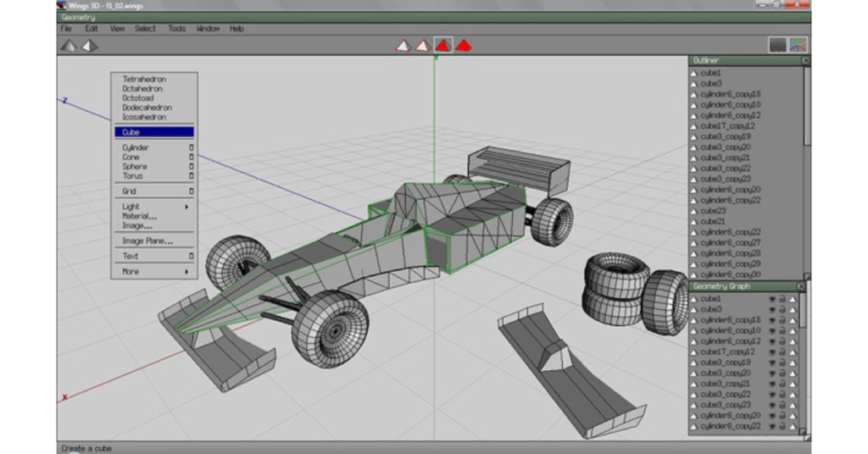The height and width of the screenshot is (454, 868).
Task: Toggle visibility eye for cube1 in Geometry Graph
Action: (x=771, y=299)
